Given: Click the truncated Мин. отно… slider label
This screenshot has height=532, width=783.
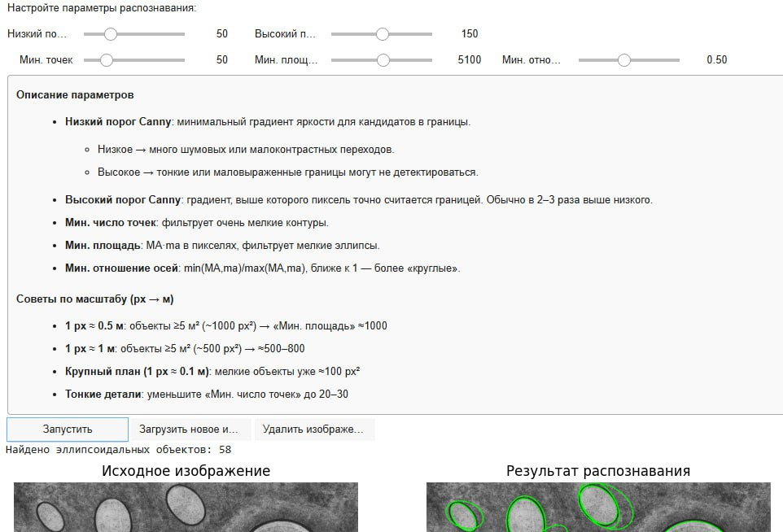Looking at the screenshot, I should click(532, 59).
